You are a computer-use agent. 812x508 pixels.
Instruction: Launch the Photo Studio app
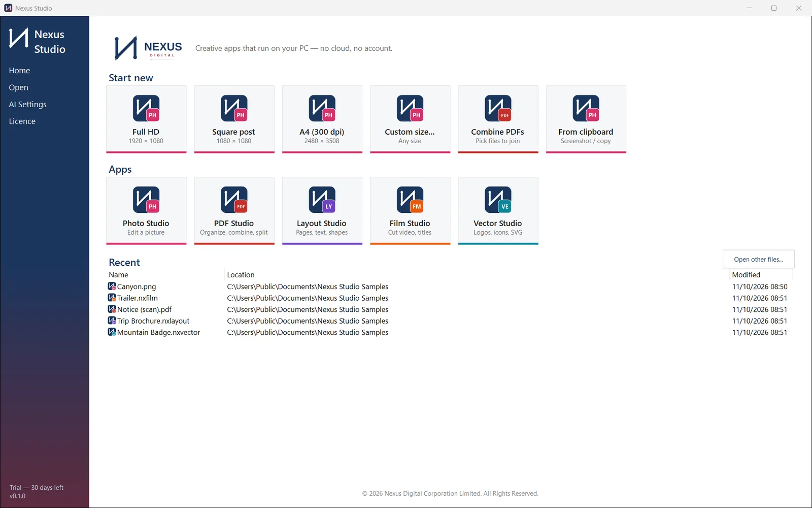pyautogui.click(x=146, y=210)
